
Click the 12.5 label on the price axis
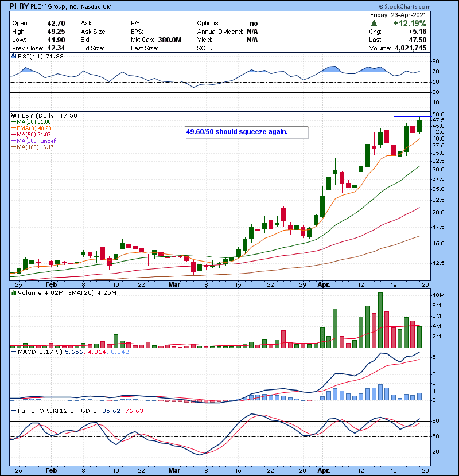438,263
